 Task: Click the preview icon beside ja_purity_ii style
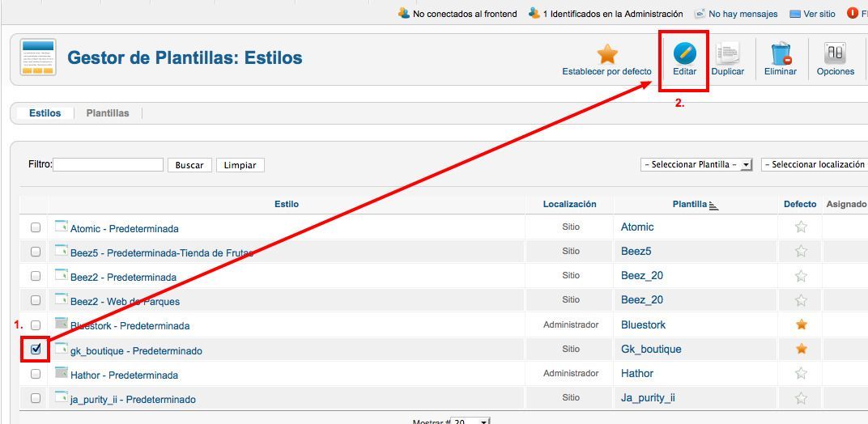pyautogui.click(x=62, y=396)
